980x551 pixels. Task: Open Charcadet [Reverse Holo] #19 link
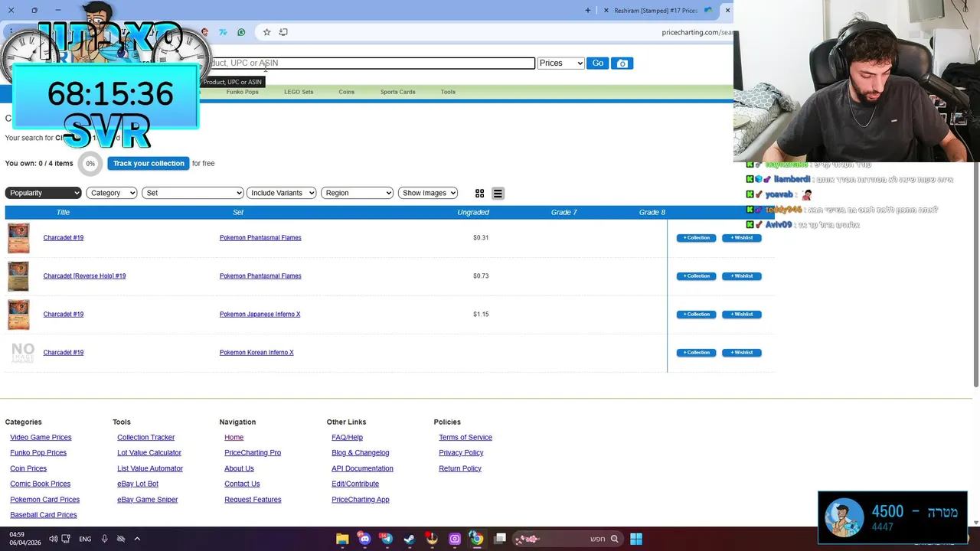pyautogui.click(x=84, y=276)
